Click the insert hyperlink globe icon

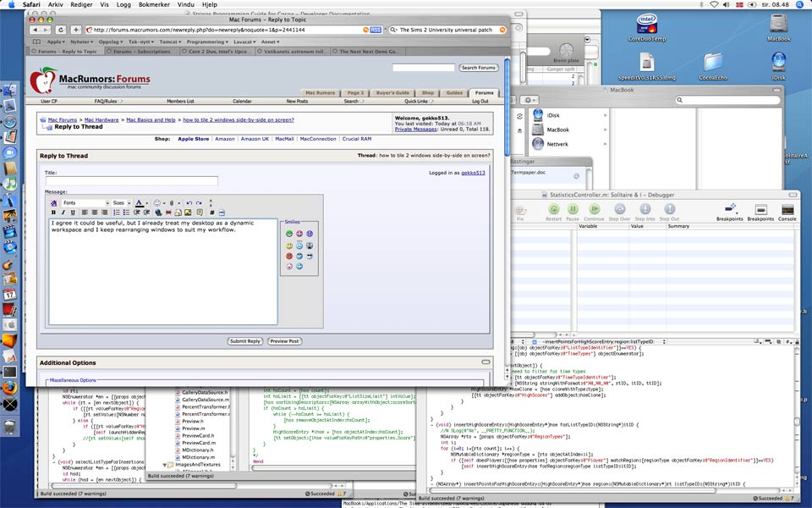[158, 213]
